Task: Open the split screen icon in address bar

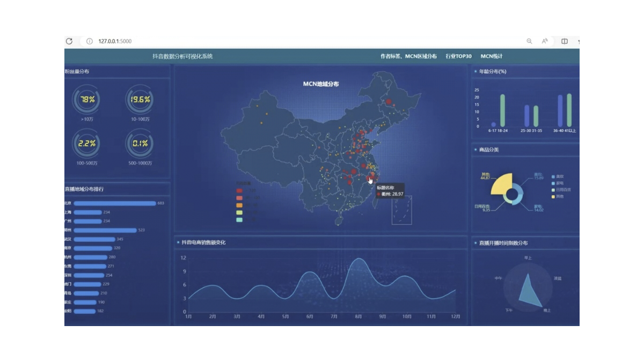Action: pos(565,41)
